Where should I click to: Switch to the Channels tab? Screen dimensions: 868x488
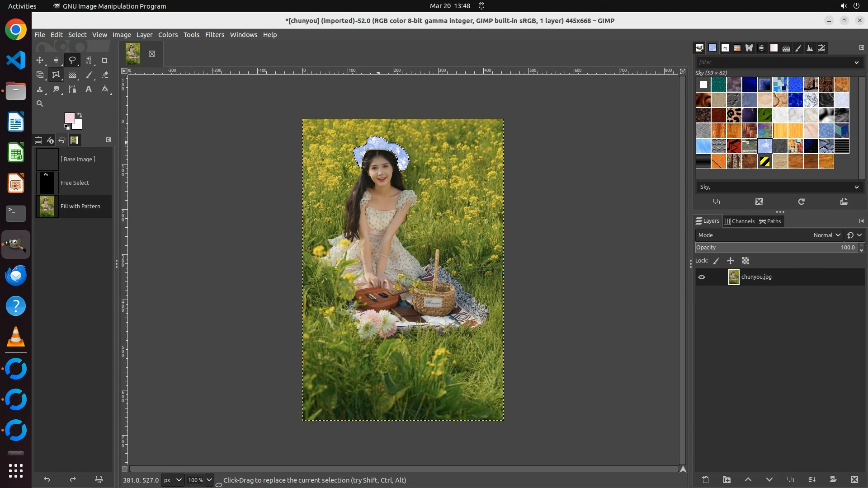pos(739,221)
